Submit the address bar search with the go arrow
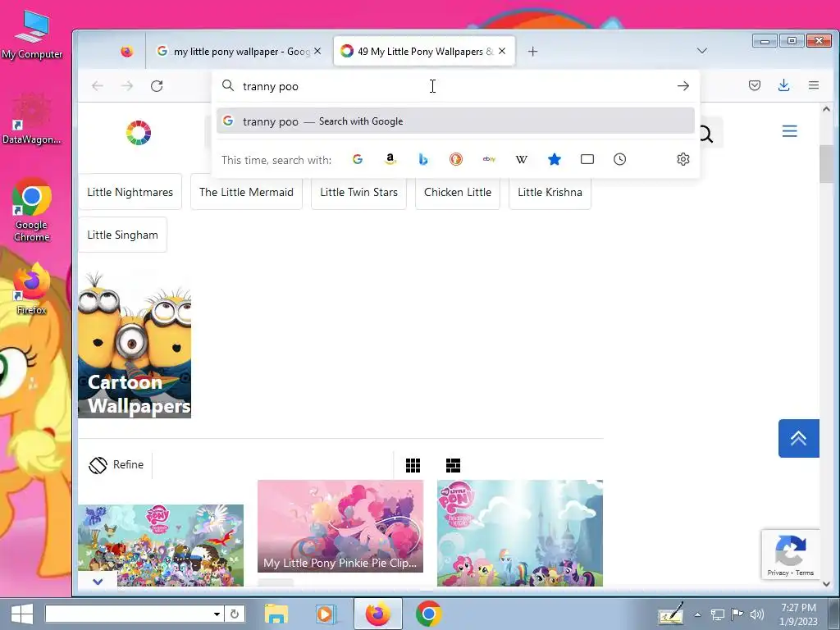 click(683, 85)
